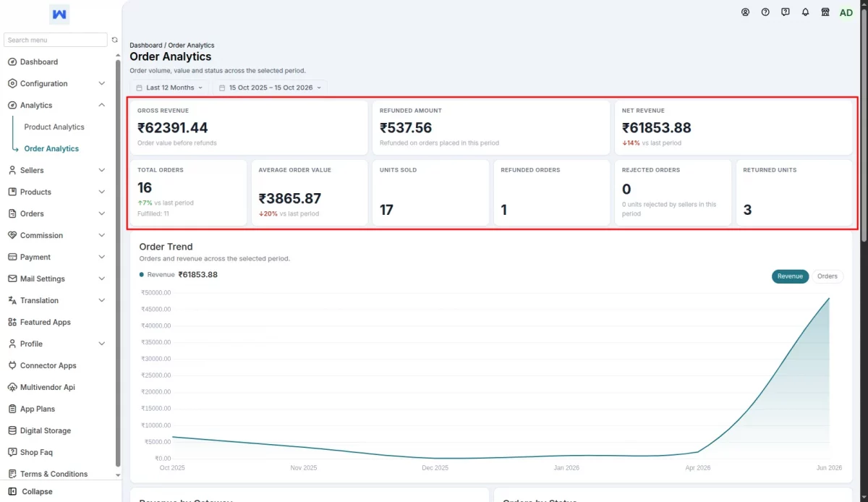
Task: Open the 15 Oct 2025 date range picker
Action: click(271, 88)
